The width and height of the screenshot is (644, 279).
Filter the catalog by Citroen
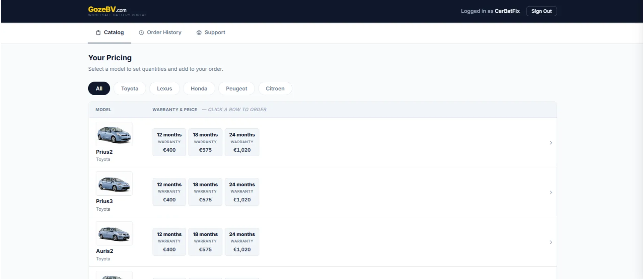(x=275, y=88)
